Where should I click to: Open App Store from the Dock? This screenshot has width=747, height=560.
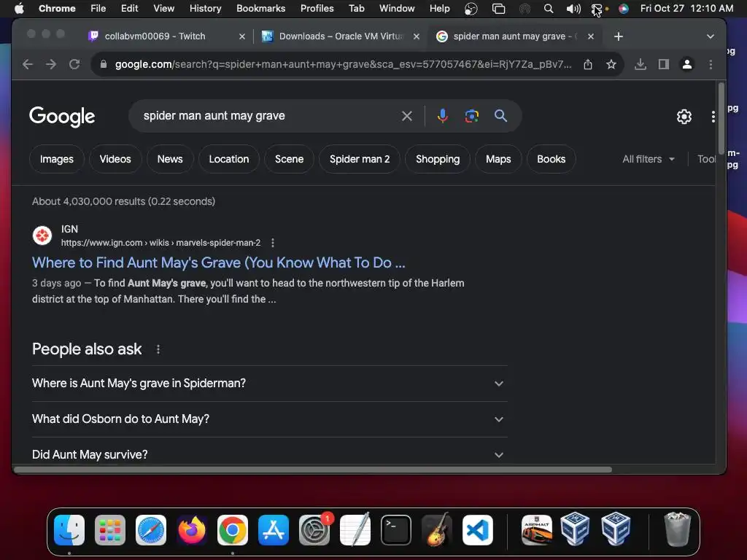pyautogui.click(x=274, y=530)
